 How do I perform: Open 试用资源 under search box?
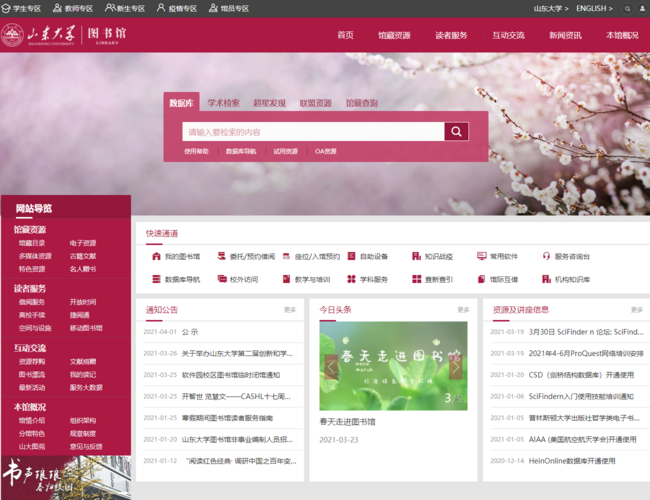286,151
